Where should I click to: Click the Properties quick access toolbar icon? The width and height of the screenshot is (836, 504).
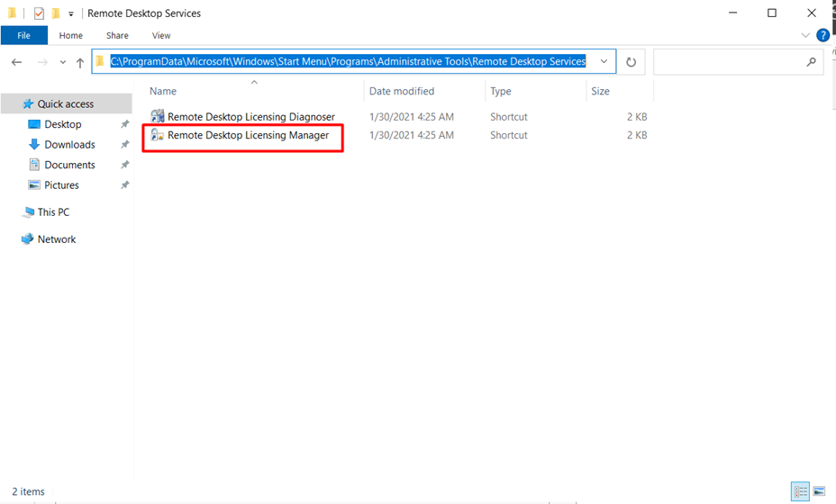[x=39, y=13]
